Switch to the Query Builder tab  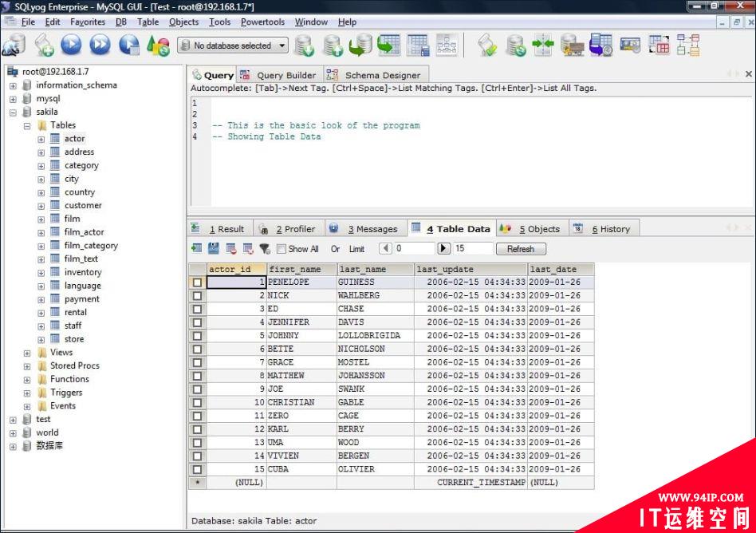pos(278,75)
